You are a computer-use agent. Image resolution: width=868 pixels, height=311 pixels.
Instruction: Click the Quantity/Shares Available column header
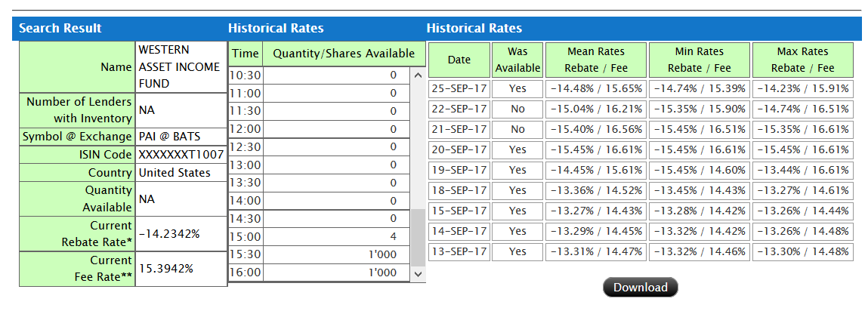pyautogui.click(x=344, y=54)
